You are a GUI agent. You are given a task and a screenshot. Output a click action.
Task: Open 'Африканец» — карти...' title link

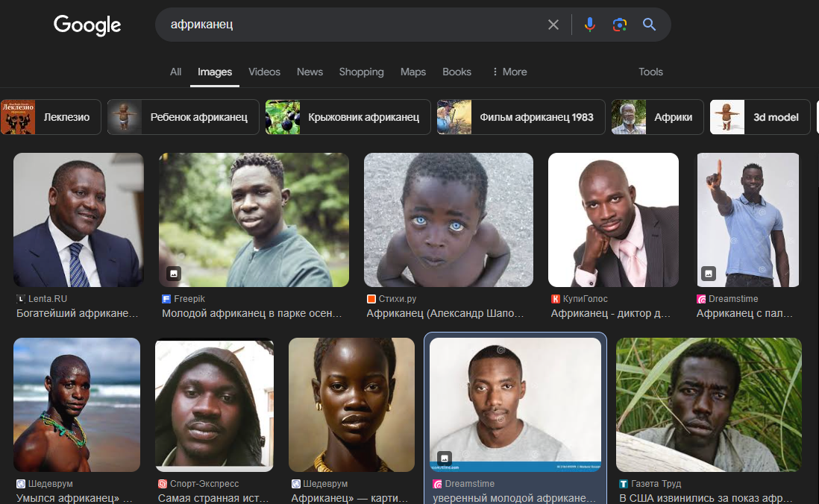349,498
